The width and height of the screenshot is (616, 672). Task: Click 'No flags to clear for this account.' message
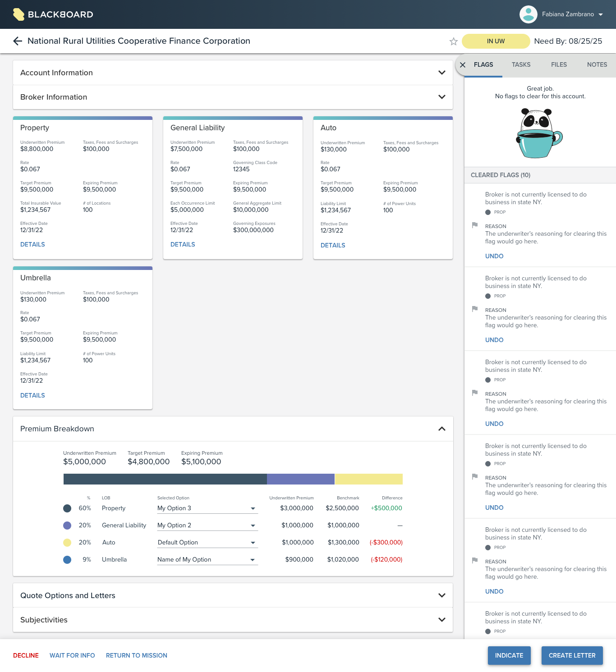(540, 96)
